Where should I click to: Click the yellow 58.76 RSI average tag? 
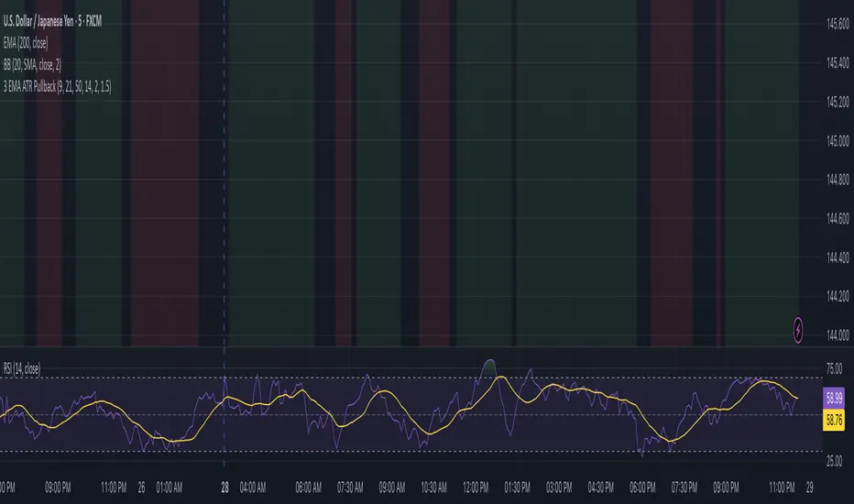[834, 419]
